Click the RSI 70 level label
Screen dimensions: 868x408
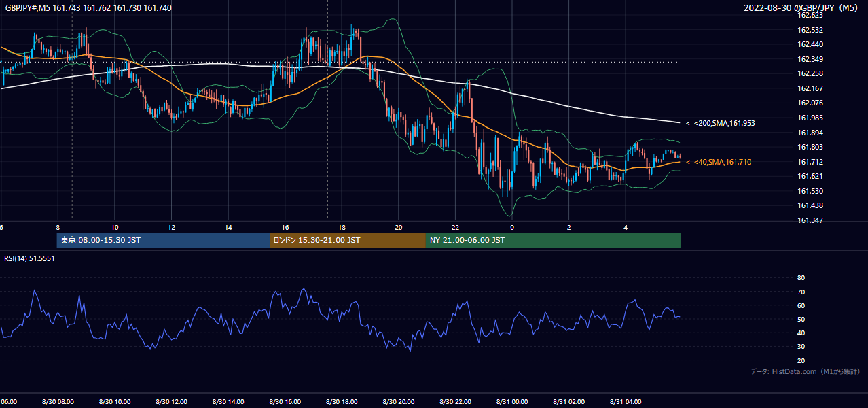pos(801,292)
